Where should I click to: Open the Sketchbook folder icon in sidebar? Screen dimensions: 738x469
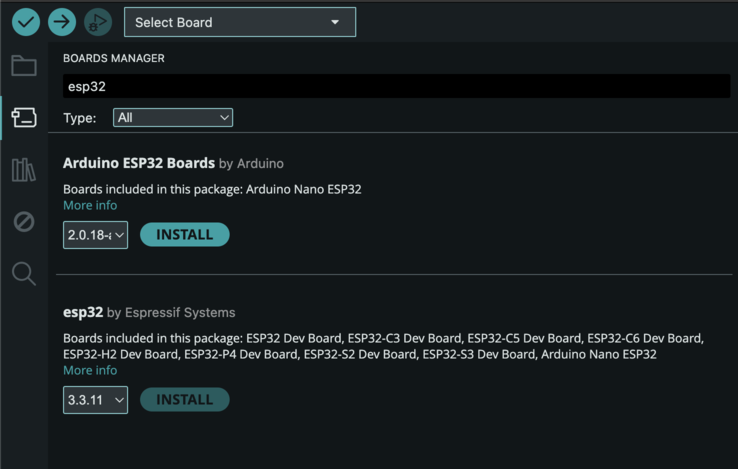(24, 65)
